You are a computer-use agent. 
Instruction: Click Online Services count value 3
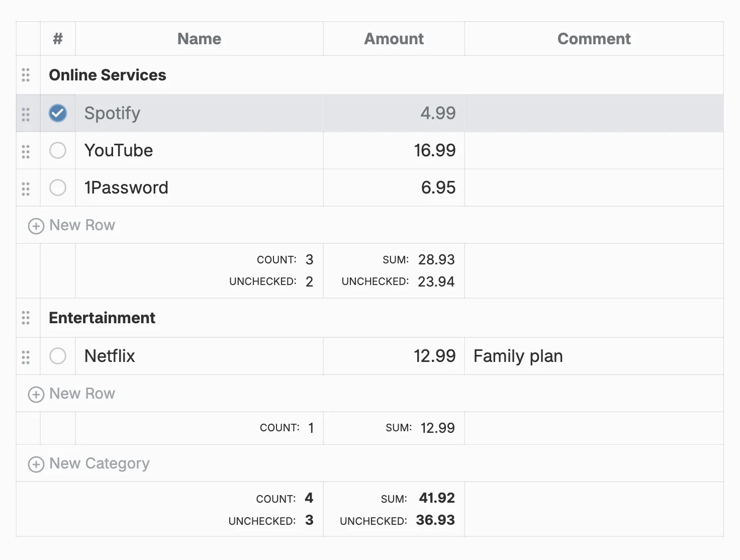coord(309,259)
